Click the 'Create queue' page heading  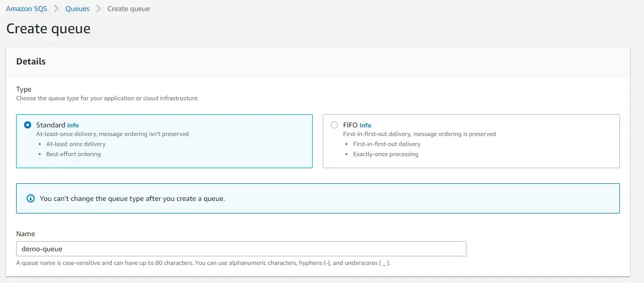(x=48, y=28)
